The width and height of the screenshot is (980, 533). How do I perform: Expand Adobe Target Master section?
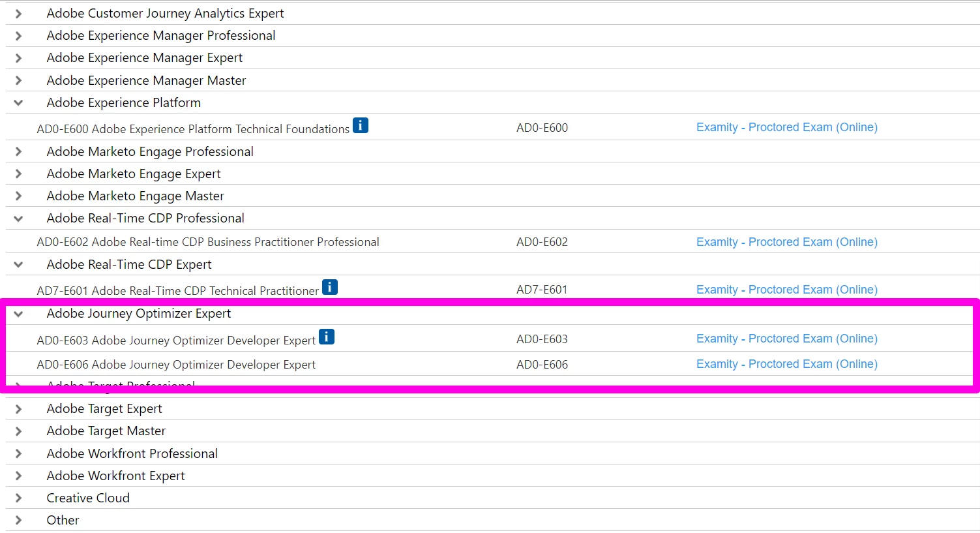pyautogui.click(x=18, y=431)
